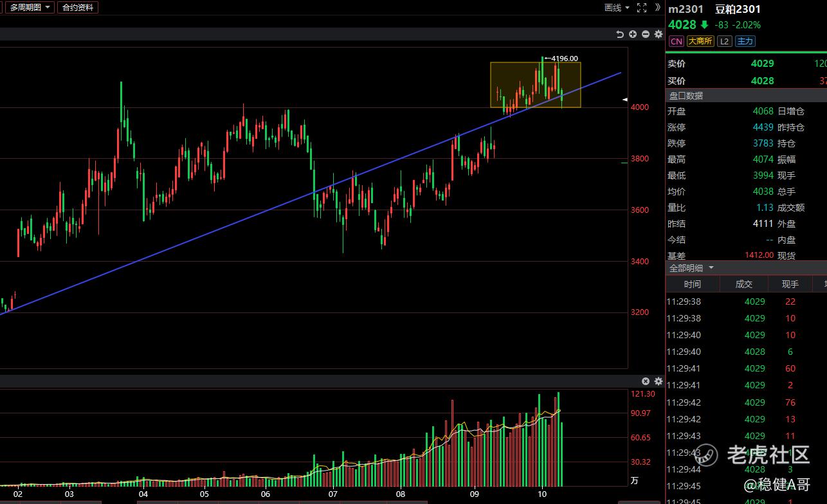Click the 外盘 label
Image resolution: width=827 pixels, height=504 pixels.
[786, 224]
